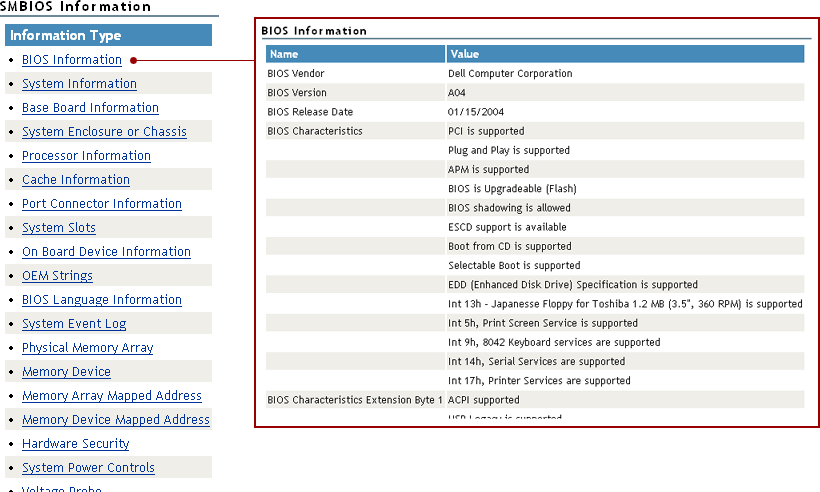Go to System Power Controls
820x492 pixels.
pyautogui.click(x=88, y=468)
